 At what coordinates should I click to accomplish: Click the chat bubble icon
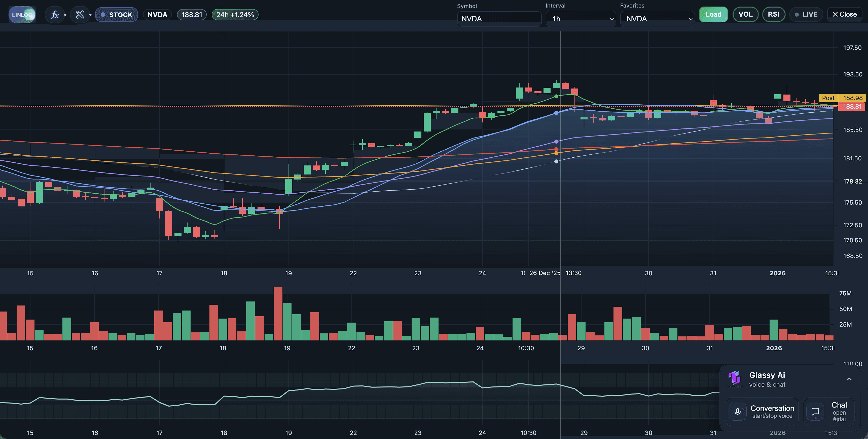tap(815, 411)
